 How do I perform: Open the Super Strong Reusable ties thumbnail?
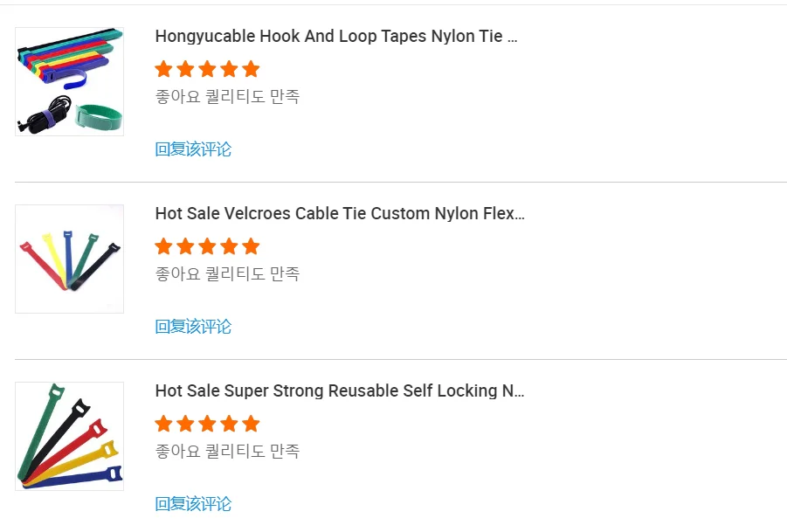click(70, 436)
